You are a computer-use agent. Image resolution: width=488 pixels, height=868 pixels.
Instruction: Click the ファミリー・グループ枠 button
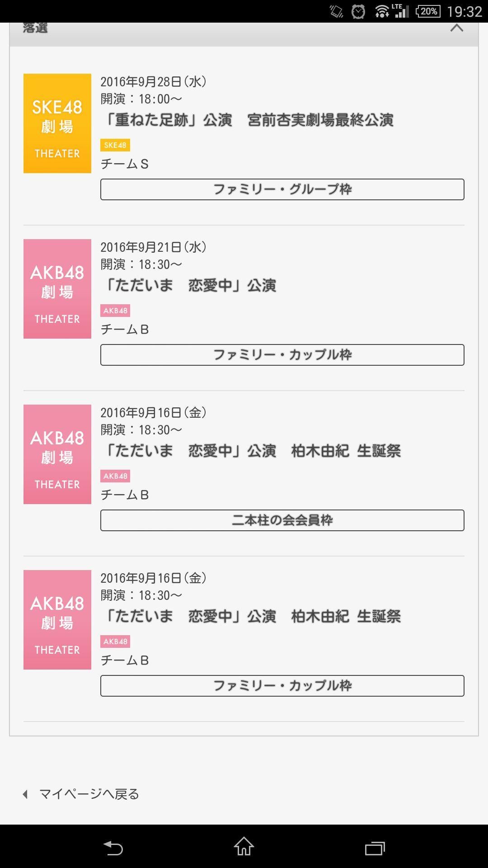(x=282, y=189)
